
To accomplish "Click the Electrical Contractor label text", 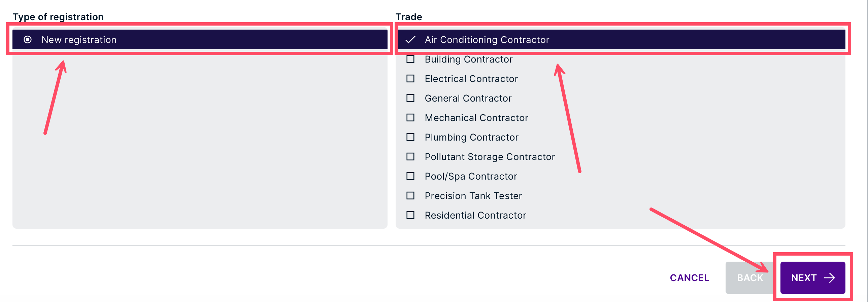I will click(x=471, y=79).
